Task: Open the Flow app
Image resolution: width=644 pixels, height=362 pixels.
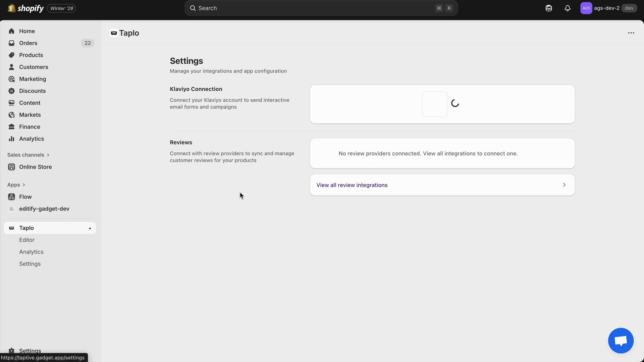Action: click(25, 197)
